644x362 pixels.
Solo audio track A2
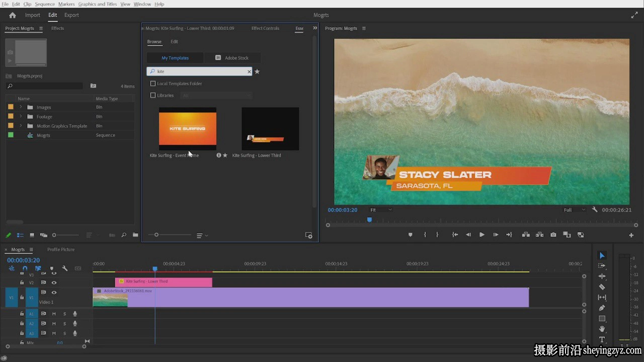click(x=64, y=323)
